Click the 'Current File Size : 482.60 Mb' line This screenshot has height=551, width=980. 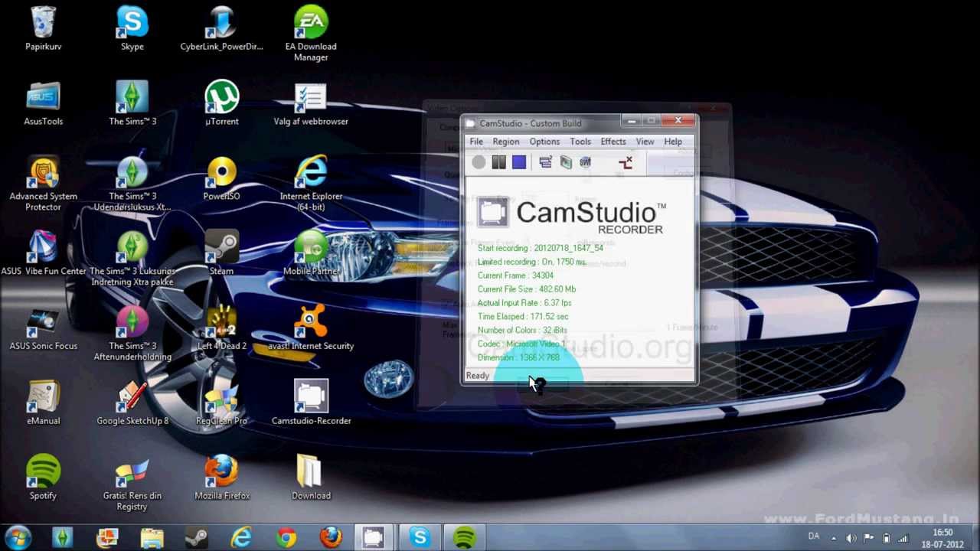[x=527, y=289]
